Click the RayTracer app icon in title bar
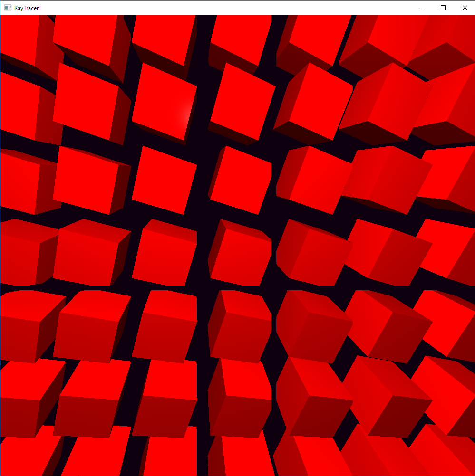 point(8,8)
